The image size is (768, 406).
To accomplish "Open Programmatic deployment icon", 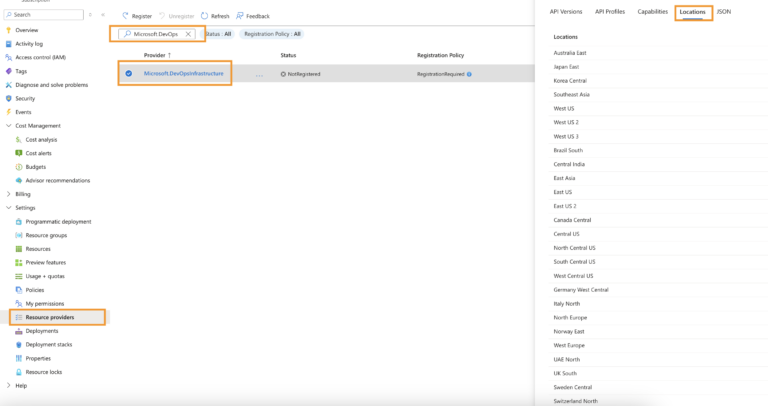I will [x=19, y=222].
